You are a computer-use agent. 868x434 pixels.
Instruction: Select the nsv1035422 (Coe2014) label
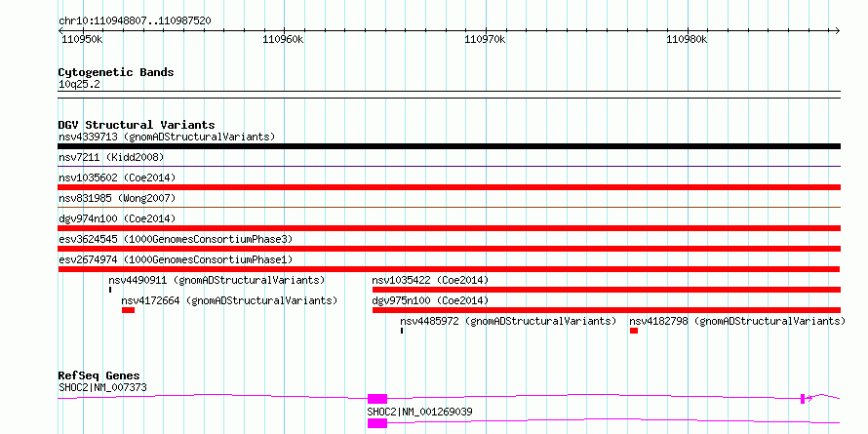point(430,280)
